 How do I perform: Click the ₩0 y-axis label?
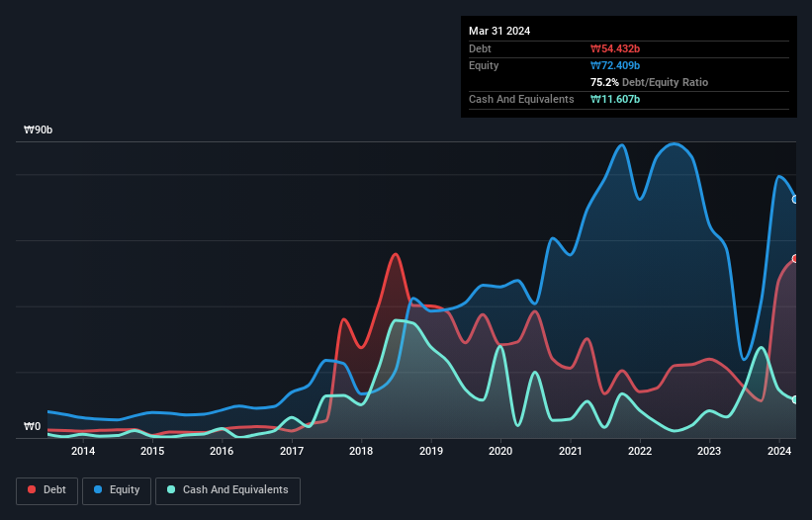tap(32, 426)
